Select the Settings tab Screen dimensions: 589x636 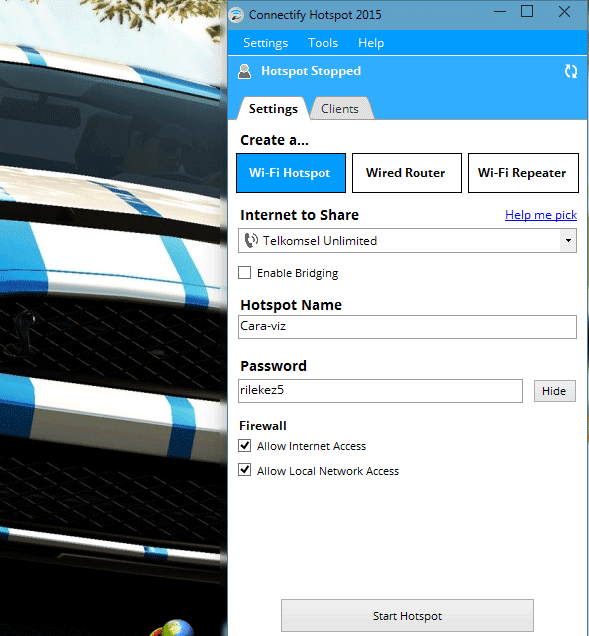pos(273,109)
